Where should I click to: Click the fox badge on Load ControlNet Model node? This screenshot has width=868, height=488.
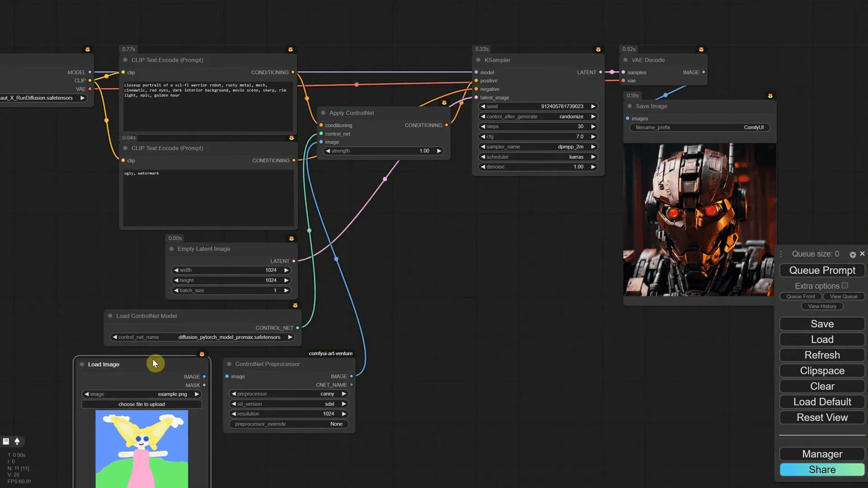[295, 305]
